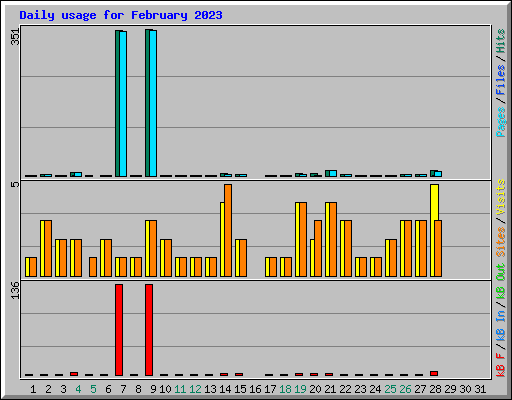This screenshot has height=400, width=512.
Task: Click the orange sites bar for day 5
Action: pyautogui.click(x=93, y=267)
